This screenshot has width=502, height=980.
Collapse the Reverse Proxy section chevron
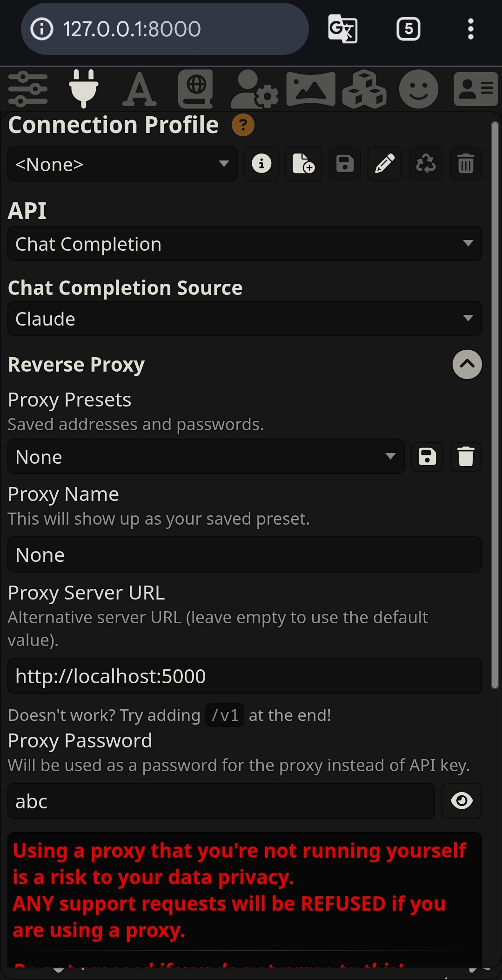coord(467,364)
